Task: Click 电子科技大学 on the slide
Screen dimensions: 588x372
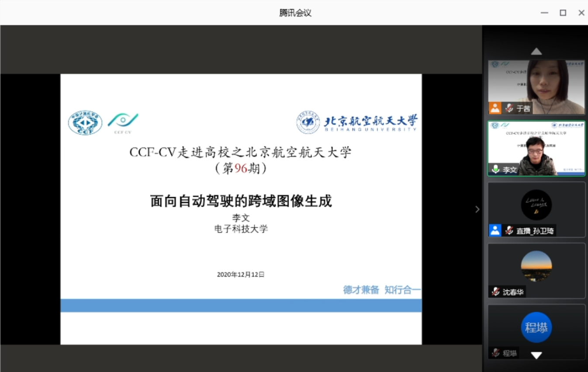Action: [241, 229]
